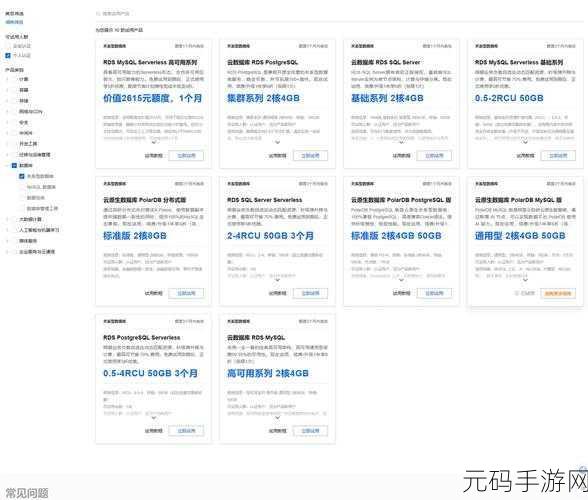Click 立即试用 on RDS PostgreSQL Serverless card
Viewport: 588px width, 500px height.
(x=186, y=431)
